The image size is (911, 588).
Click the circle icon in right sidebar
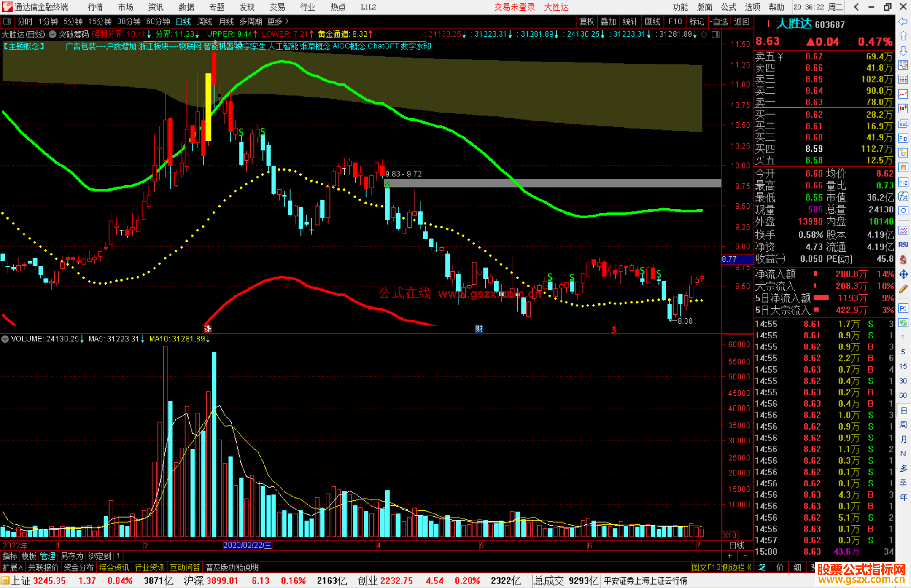pos(903,211)
